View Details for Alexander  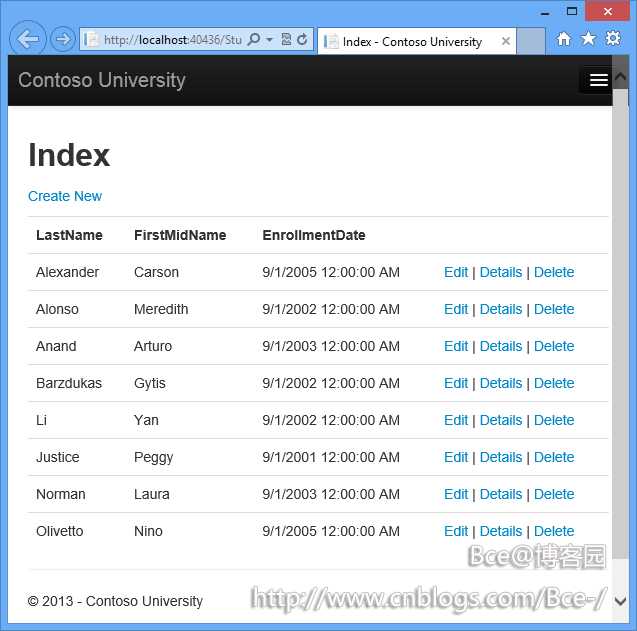point(500,272)
